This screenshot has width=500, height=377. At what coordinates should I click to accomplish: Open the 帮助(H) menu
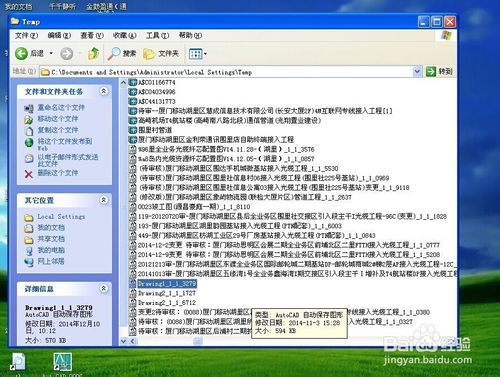coord(190,35)
